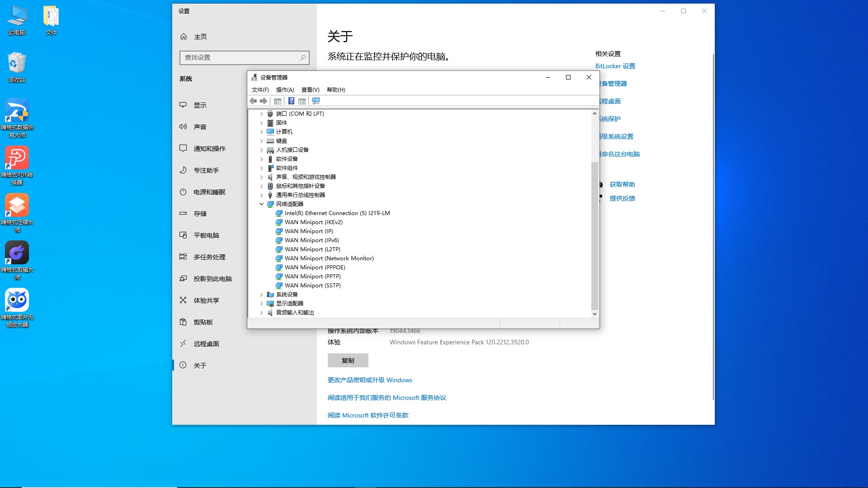Click the back arrow in Device Manager toolbar
The height and width of the screenshot is (488, 868).
[x=253, y=101]
